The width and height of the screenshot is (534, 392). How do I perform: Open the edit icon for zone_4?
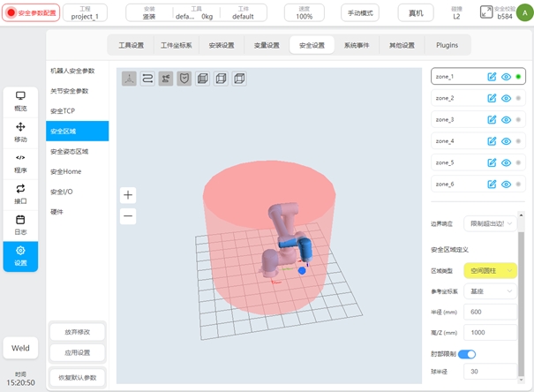tap(492, 141)
